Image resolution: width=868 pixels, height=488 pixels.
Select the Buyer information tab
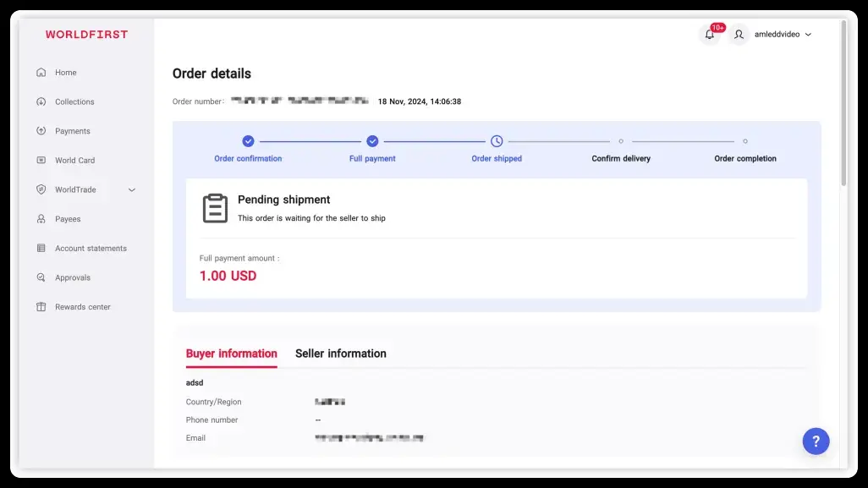tap(231, 354)
